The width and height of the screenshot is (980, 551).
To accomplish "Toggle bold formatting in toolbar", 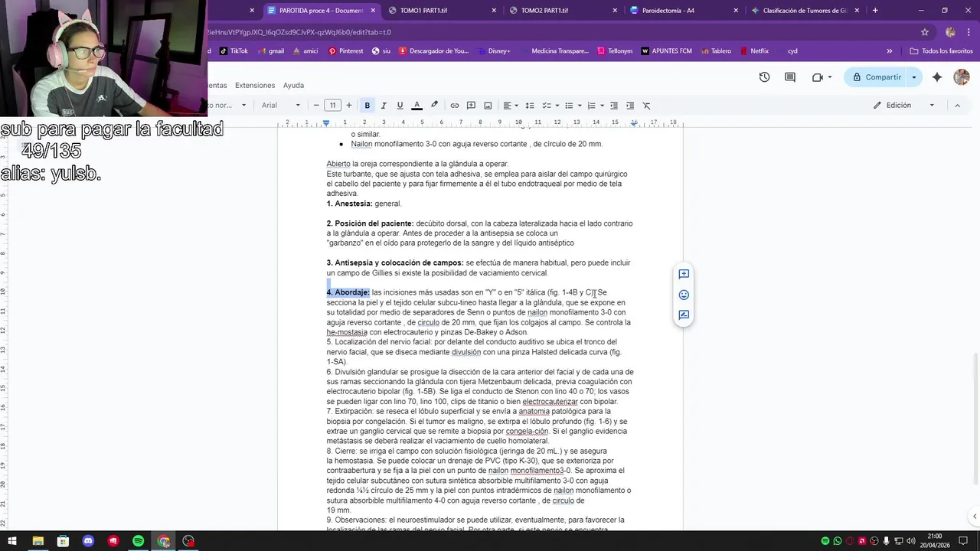I will click(x=367, y=106).
